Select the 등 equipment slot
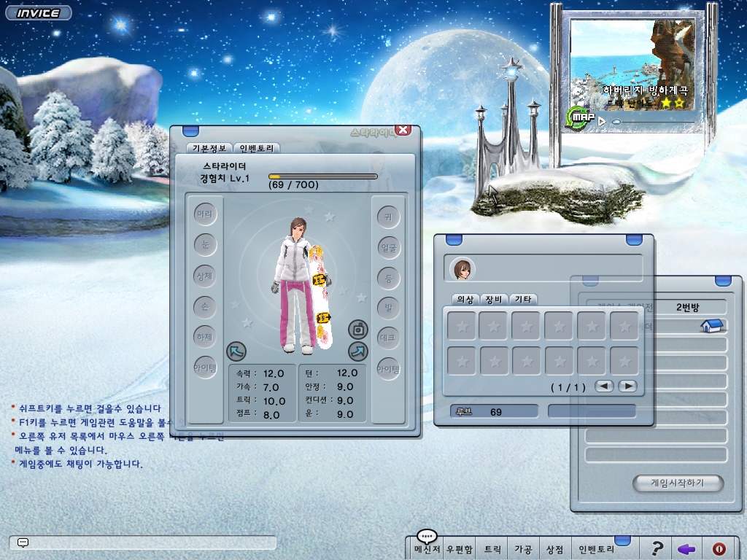The image size is (747, 560). [388, 279]
